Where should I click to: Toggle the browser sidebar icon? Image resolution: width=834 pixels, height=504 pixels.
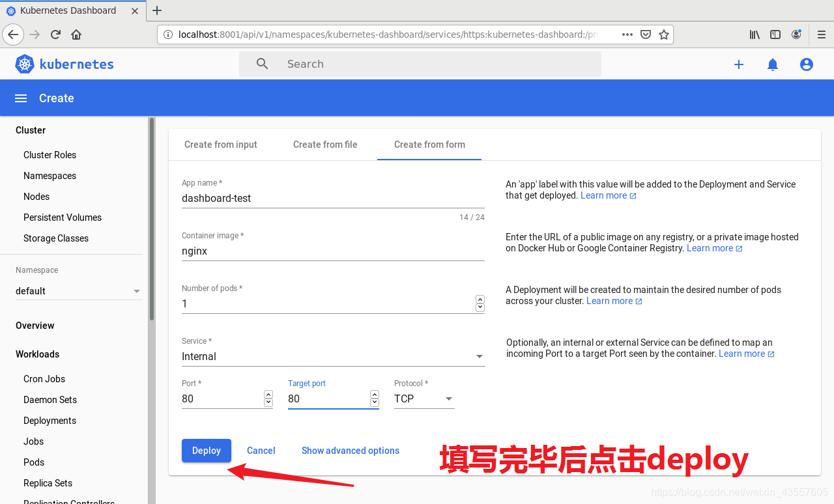point(775,35)
